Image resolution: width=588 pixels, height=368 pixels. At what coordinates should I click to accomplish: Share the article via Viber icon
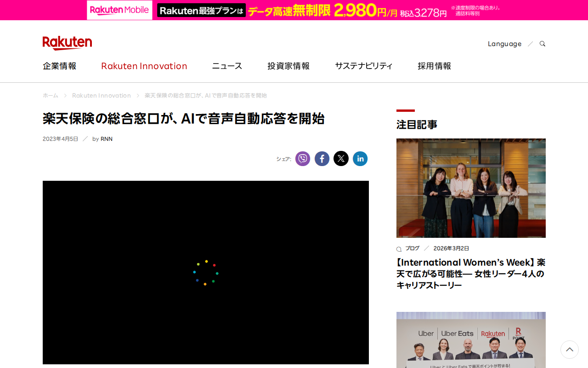click(x=303, y=159)
